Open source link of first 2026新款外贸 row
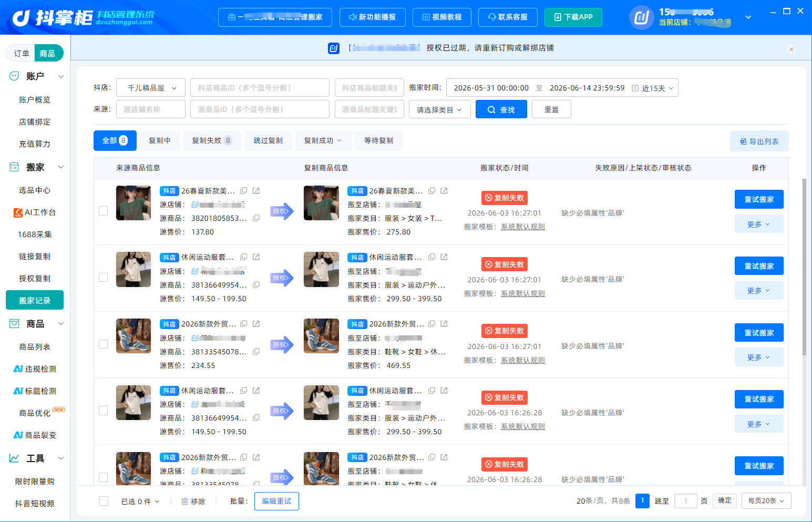The image size is (812, 522). (x=256, y=324)
